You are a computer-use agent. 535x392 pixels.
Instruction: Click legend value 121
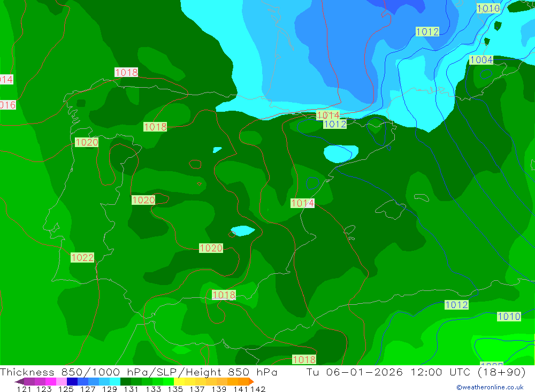[24, 389]
